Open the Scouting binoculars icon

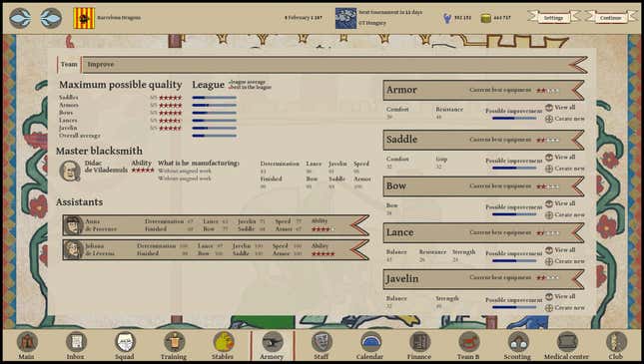[518, 342]
